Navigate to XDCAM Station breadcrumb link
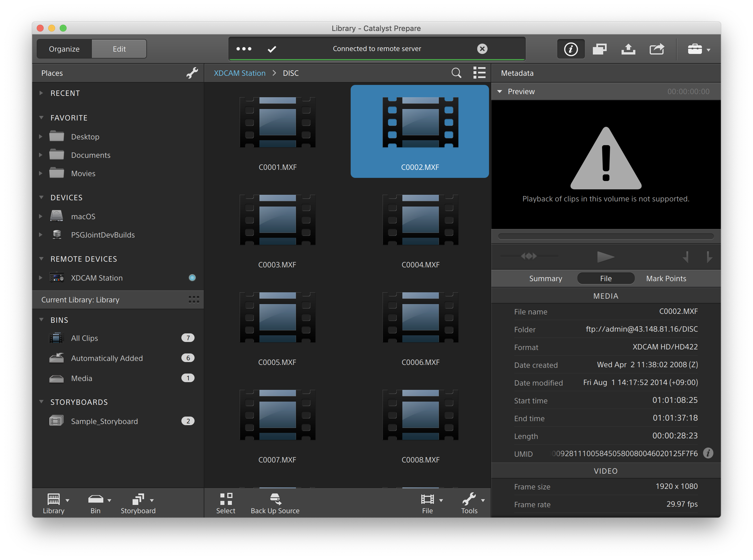The image size is (753, 560). coord(239,73)
